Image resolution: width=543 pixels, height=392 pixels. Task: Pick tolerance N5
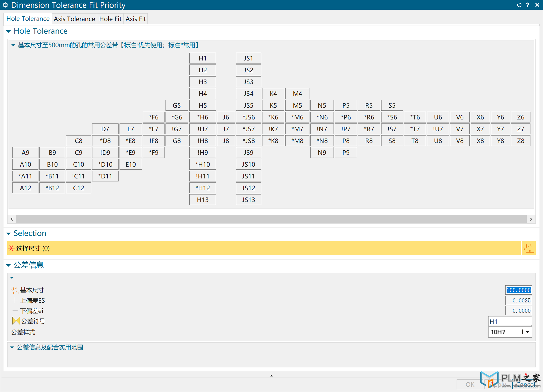(322, 105)
